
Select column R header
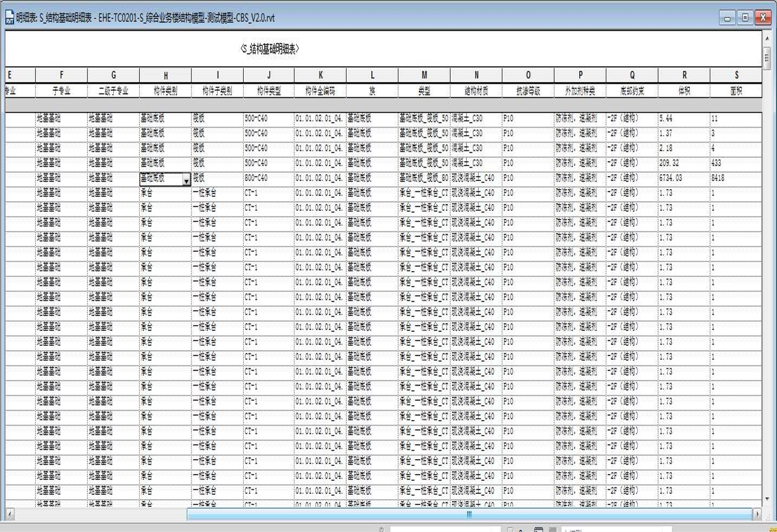(684, 75)
